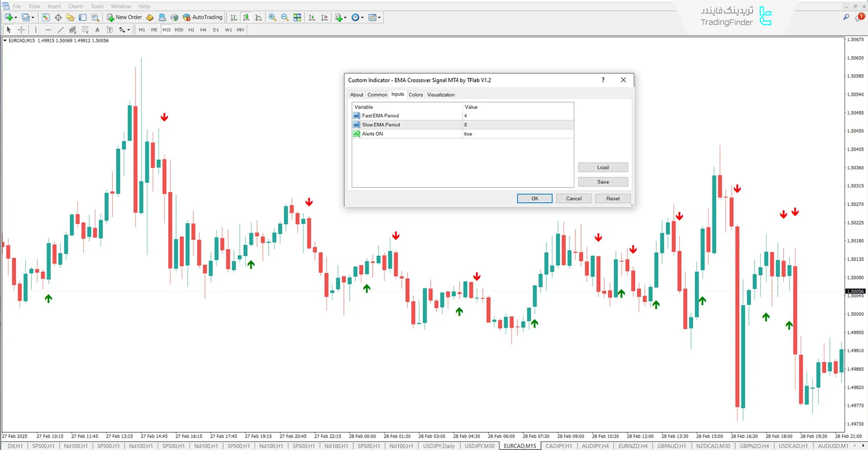Toggle Auto Scroll on the chart

coord(311,17)
